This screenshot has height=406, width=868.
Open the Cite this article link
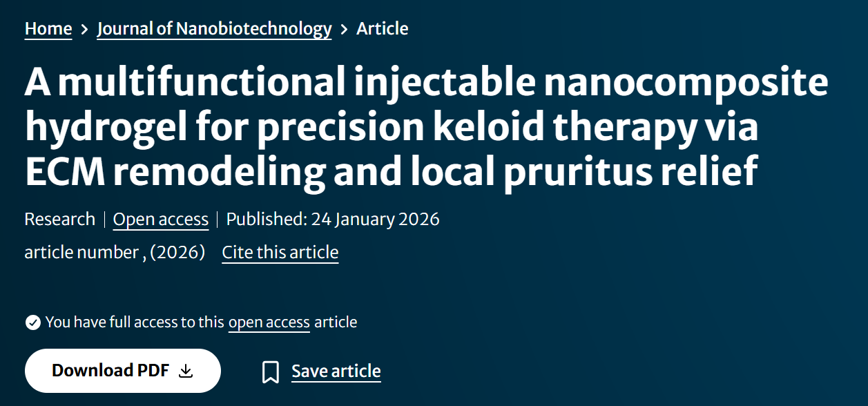coord(280,253)
